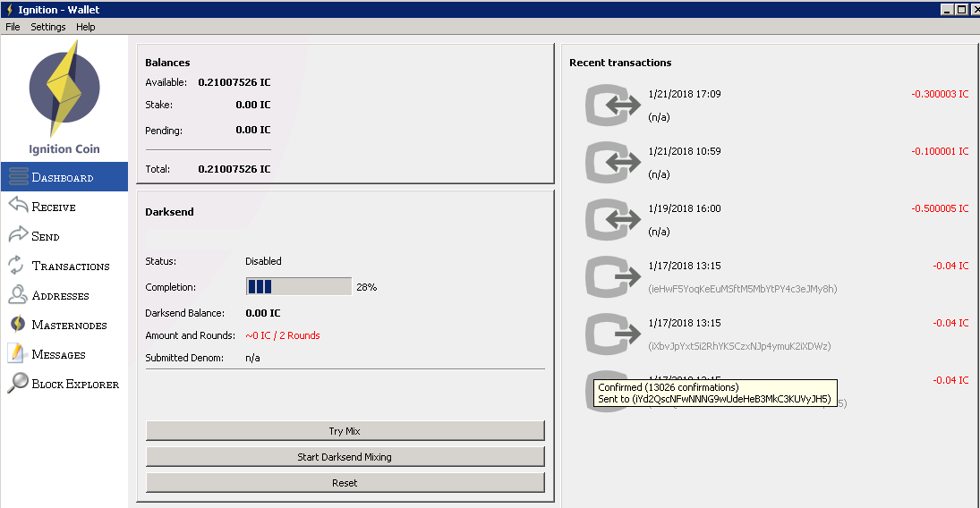Click the Darksend status Disabled text

pyautogui.click(x=263, y=261)
